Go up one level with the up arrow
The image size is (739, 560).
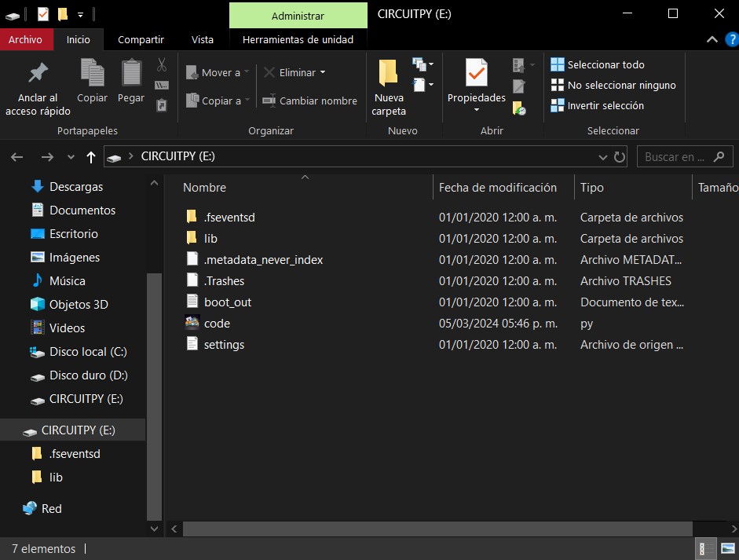[91, 157]
